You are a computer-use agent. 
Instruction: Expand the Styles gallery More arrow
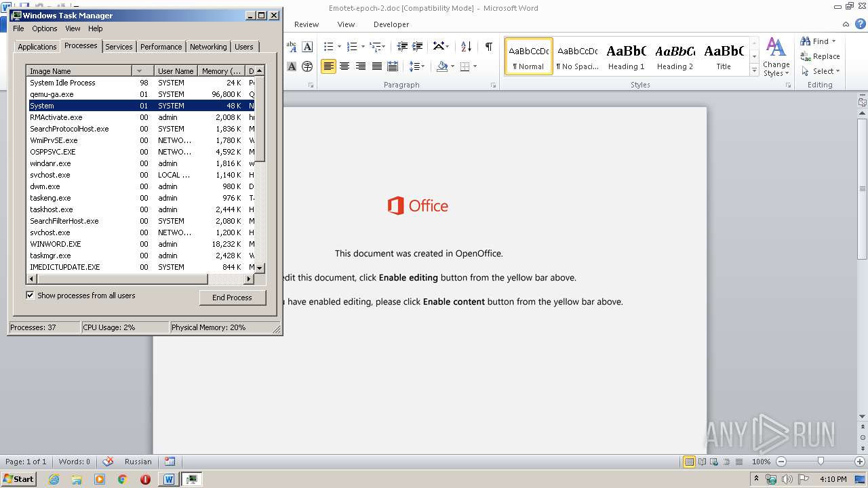(x=754, y=70)
